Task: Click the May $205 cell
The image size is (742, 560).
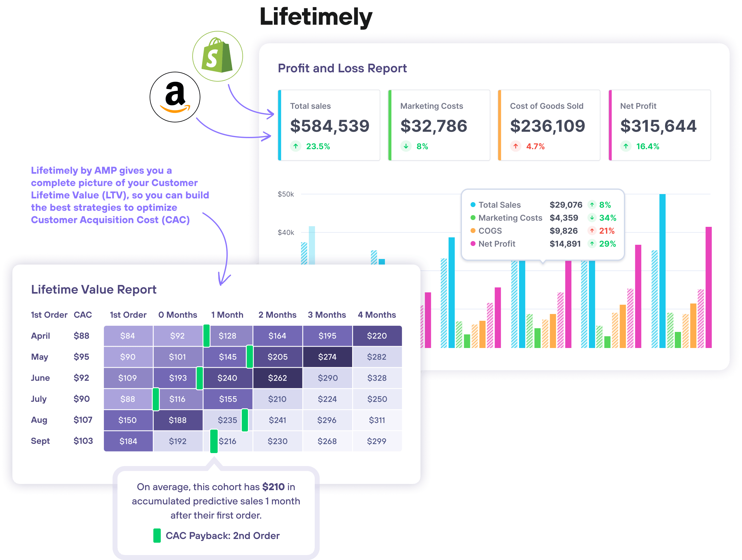Action: 278,357
